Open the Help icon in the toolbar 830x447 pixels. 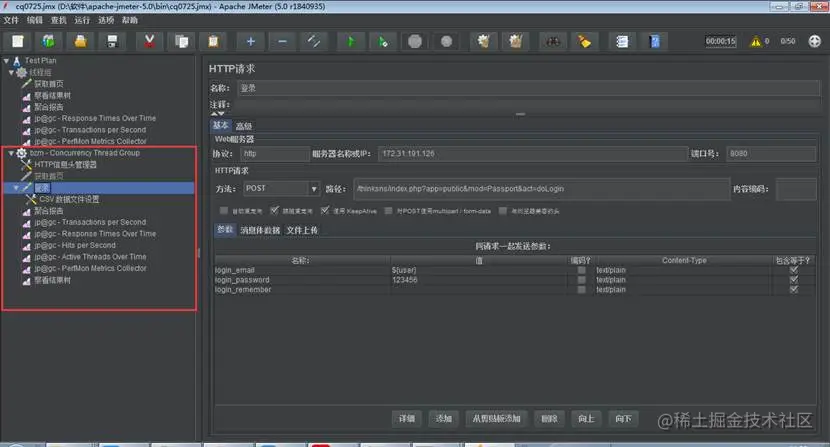(x=654, y=41)
